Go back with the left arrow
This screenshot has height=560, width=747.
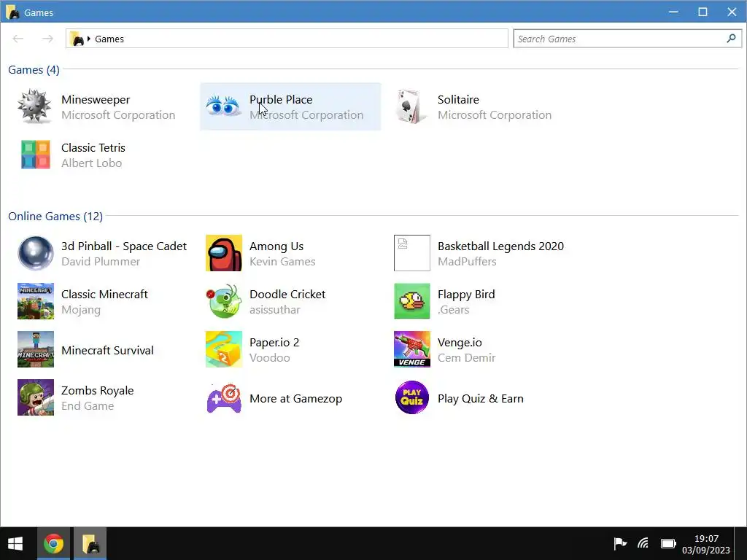[18, 39]
